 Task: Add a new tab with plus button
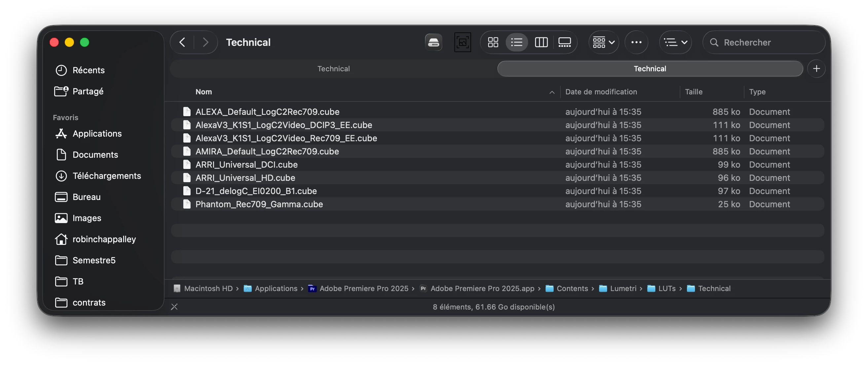(816, 69)
